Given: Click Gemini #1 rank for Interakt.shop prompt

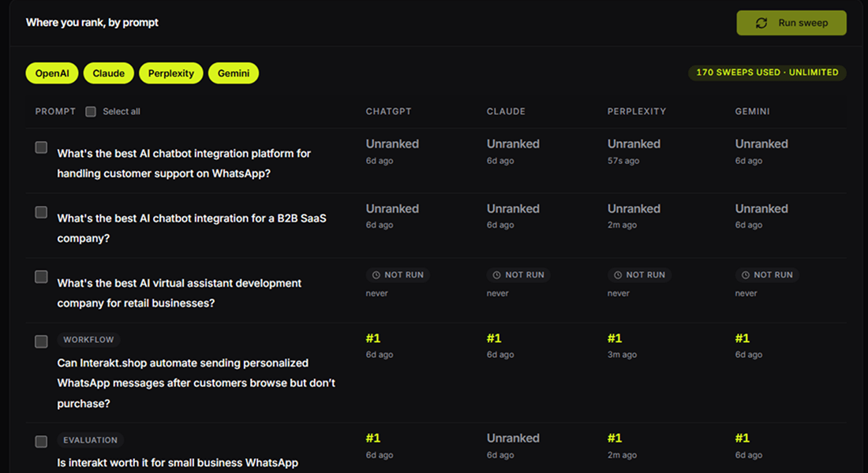Looking at the screenshot, I should [x=743, y=338].
